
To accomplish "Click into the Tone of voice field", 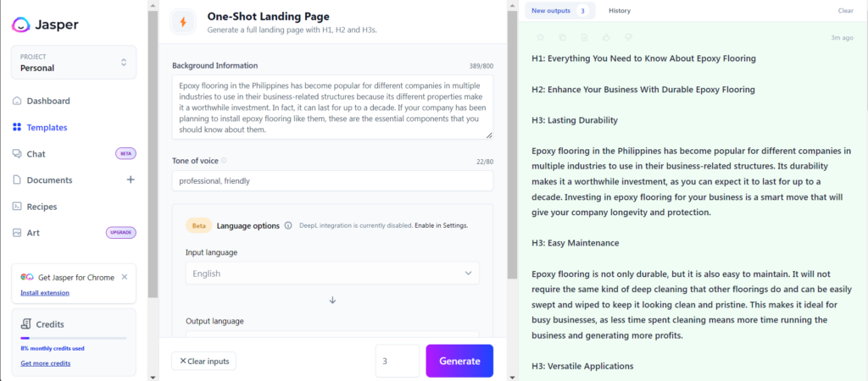I will [332, 181].
